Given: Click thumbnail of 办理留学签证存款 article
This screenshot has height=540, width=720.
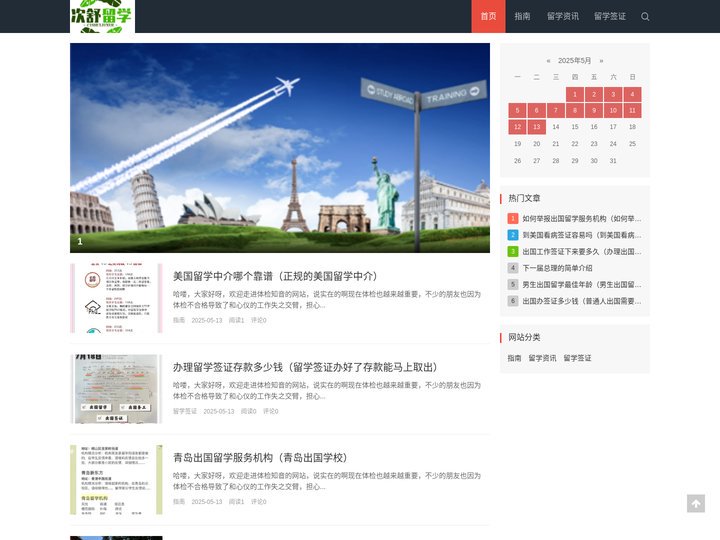Looking at the screenshot, I should click(x=116, y=389).
